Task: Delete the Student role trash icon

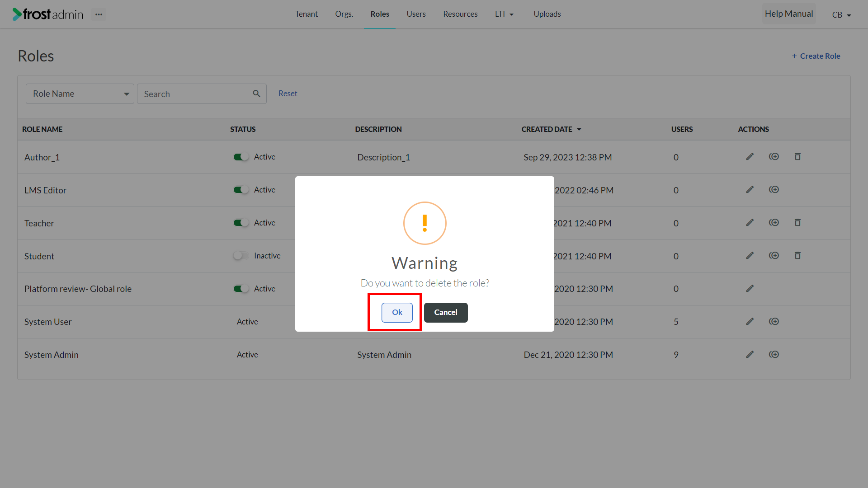Action: (797, 255)
